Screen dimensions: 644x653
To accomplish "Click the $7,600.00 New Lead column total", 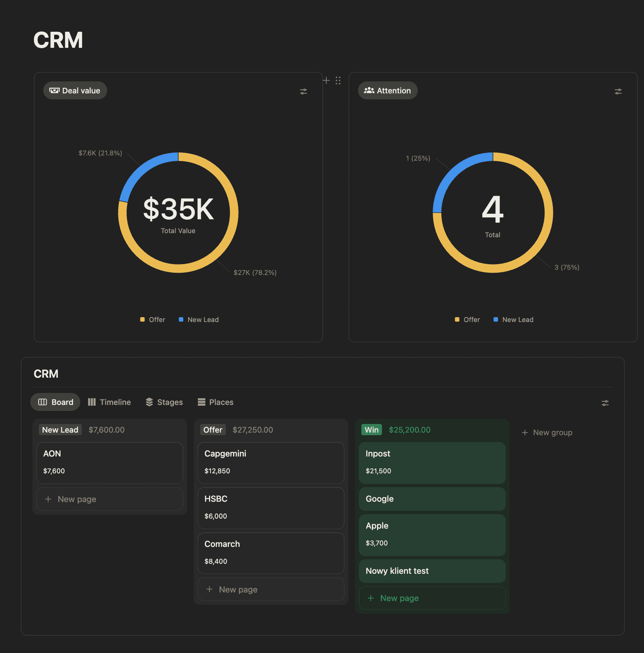I will pyautogui.click(x=107, y=430).
